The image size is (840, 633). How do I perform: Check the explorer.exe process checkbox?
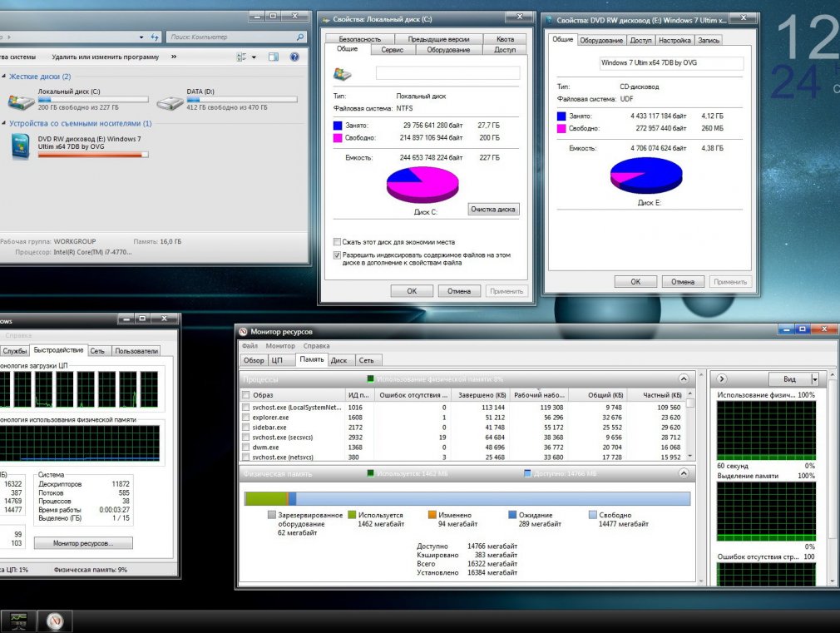click(x=246, y=418)
